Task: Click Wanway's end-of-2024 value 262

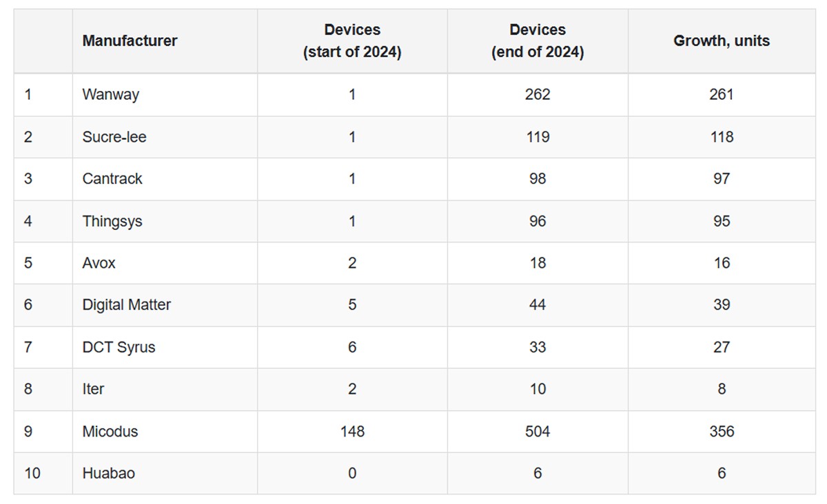Action: (x=538, y=94)
